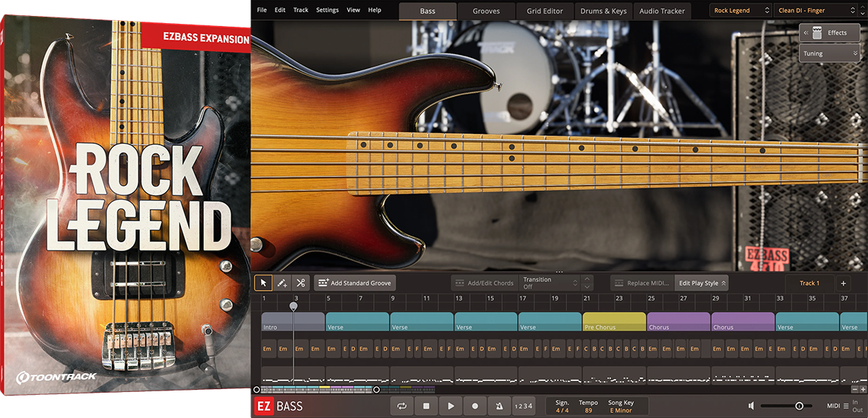Click Add Standard Groove button
Screen dimensions: 868x418
[355, 283]
